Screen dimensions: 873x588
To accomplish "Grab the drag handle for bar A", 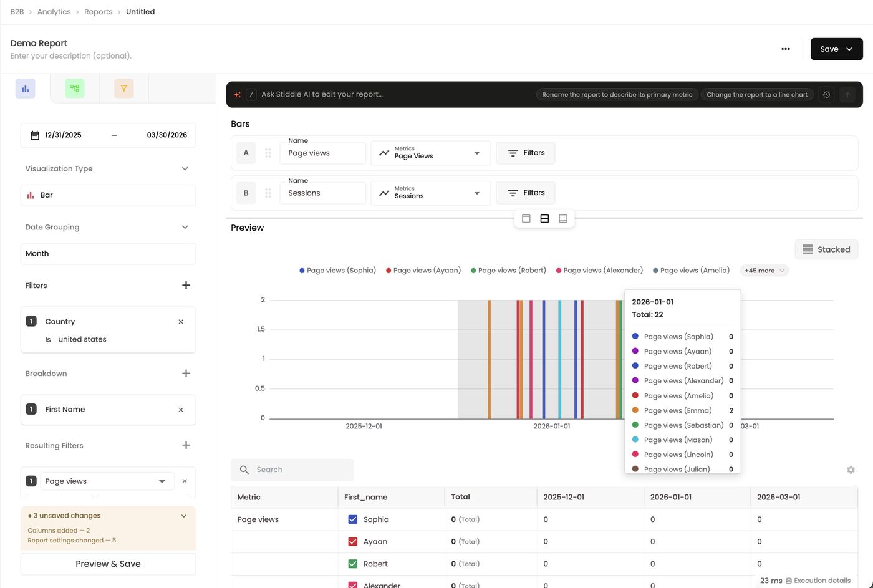I will click(x=268, y=153).
